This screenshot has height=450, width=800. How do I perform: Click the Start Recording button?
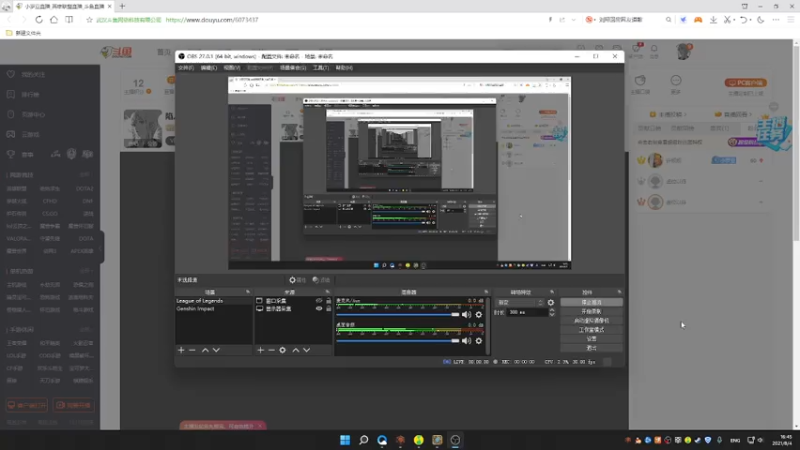tap(591, 311)
